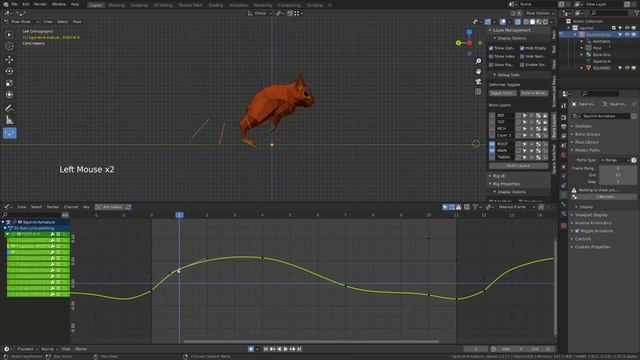Select the Rotate tool in viewport toolbar
This screenshot has height=360, width=640.
click(x=9, y=71)
